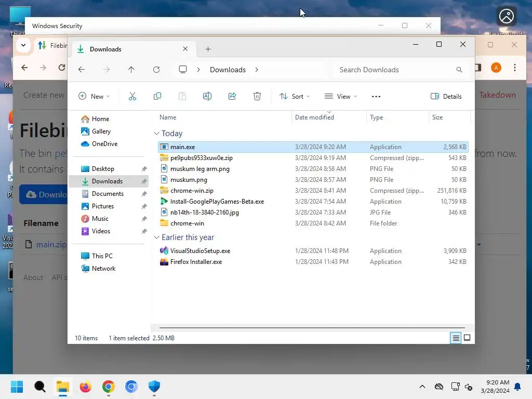Toggle the Details pane

446,96
